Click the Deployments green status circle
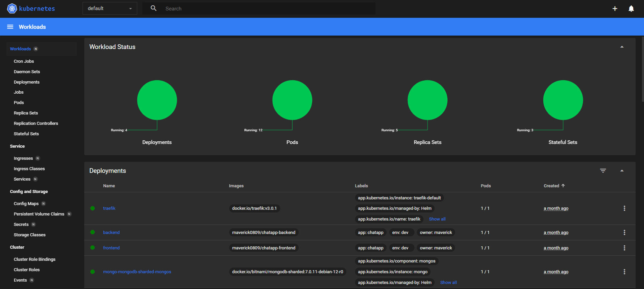 pos(157,100)
